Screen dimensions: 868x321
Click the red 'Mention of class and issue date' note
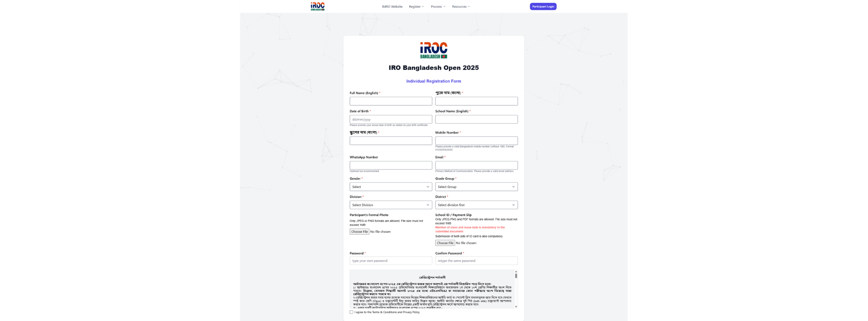click(x=470, y=229)
